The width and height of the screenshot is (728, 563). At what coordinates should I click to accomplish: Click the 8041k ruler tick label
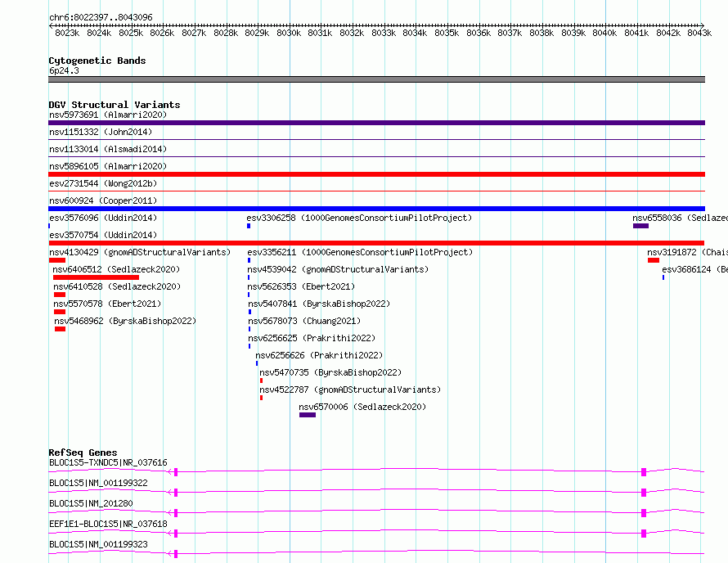coord(636,33)
